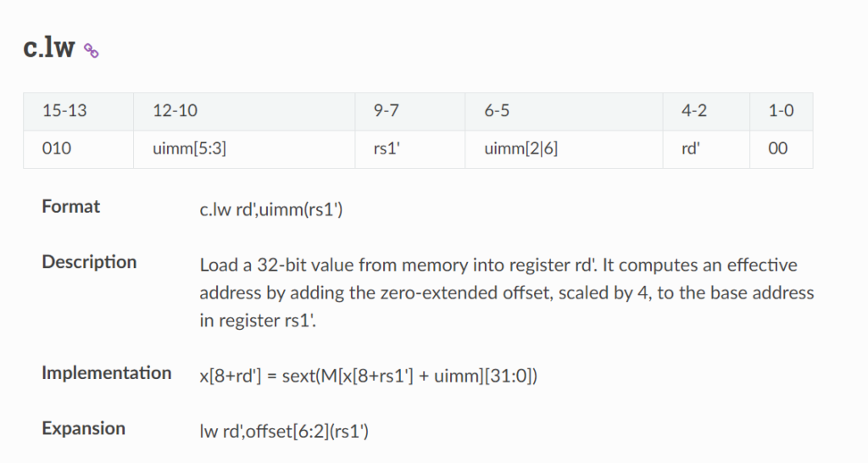Select the opcode 010 cell
The height and width of the screenshot is (463, 868).
pyautogui.click(x=78, y=149)
